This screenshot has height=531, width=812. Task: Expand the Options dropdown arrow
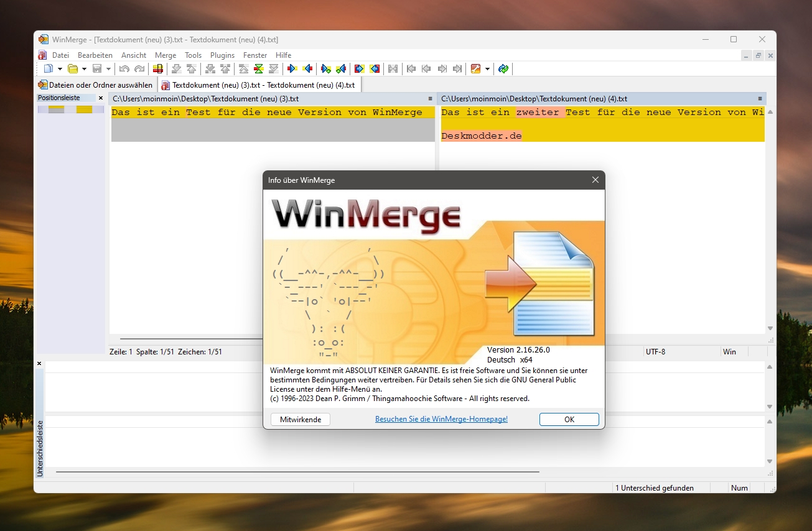point(487,69)
